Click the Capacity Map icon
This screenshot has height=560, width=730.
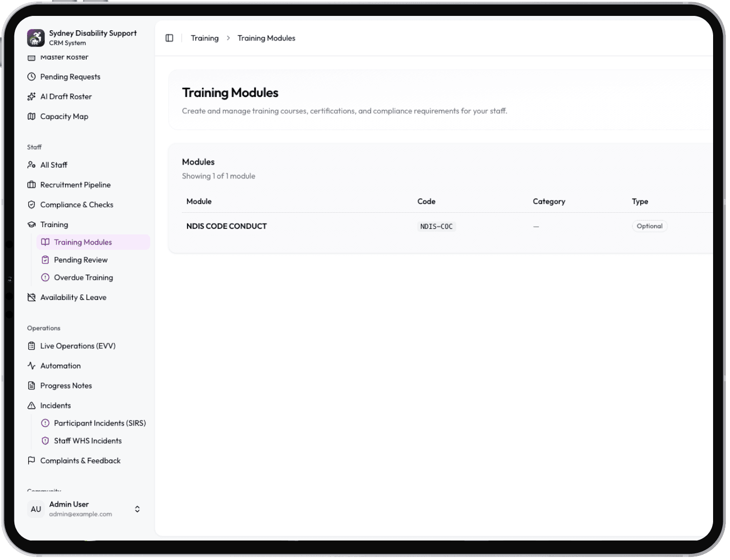coord(31,116)
